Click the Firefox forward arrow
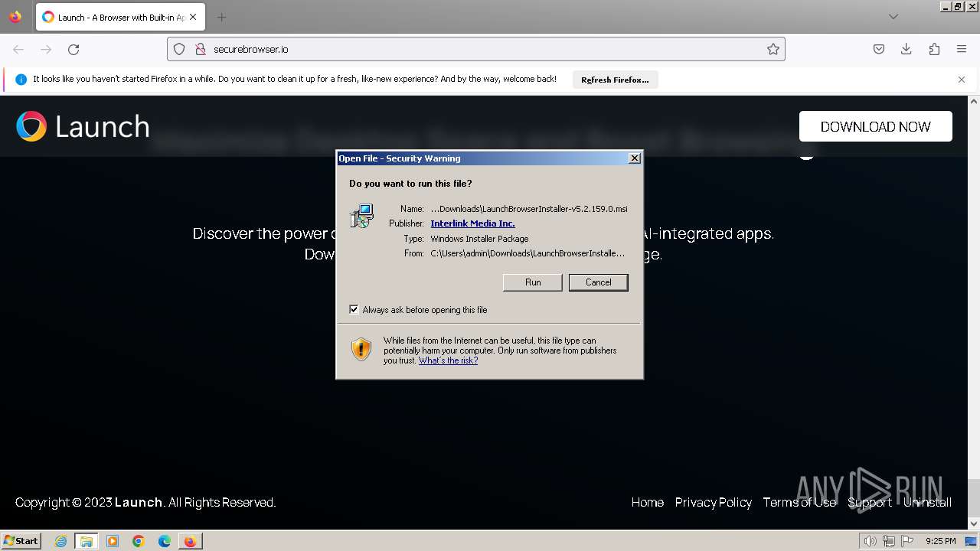The width and height of the screenshot is (980, 551). [46, 49]
